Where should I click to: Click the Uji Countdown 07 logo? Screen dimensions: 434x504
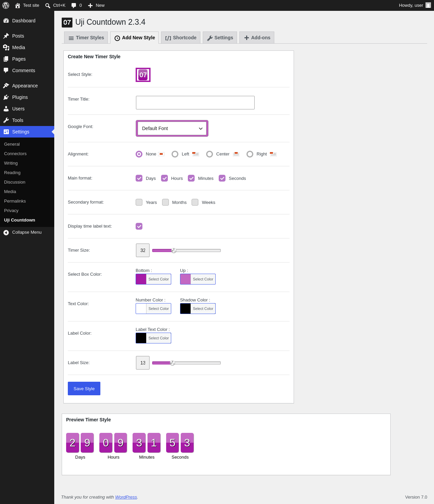click(x=67, y=22)
